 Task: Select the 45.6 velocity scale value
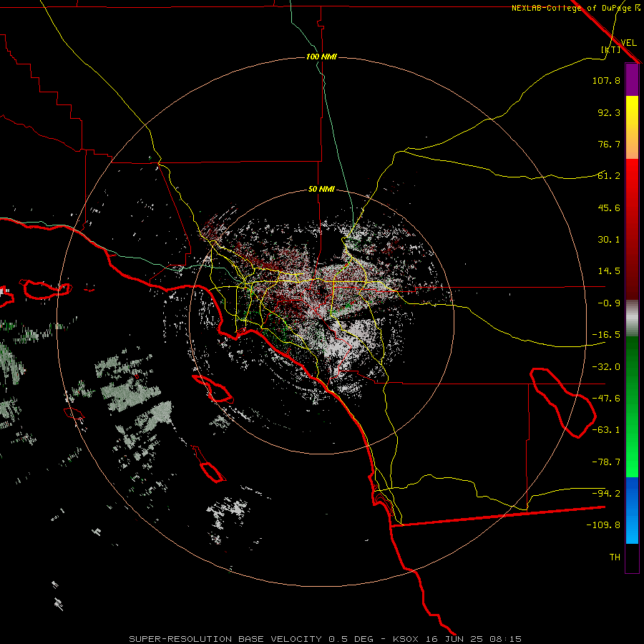pos(609,208)
